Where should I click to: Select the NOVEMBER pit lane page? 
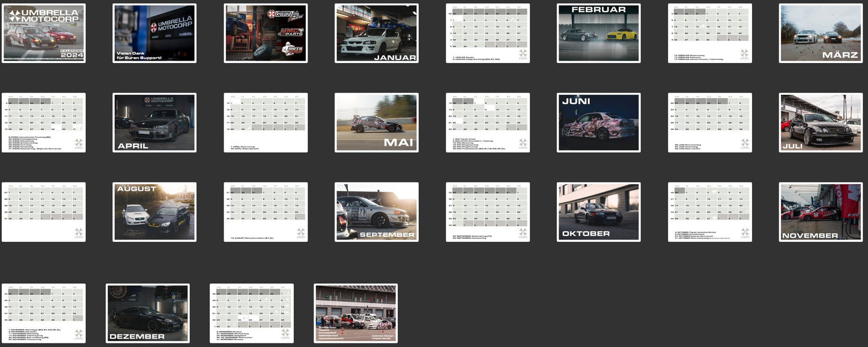pyautogui.click(x=821, y=212)
